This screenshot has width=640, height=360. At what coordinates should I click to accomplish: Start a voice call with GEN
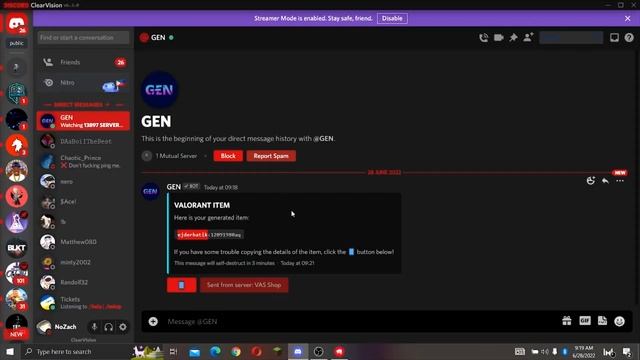[x=484, y=38]
